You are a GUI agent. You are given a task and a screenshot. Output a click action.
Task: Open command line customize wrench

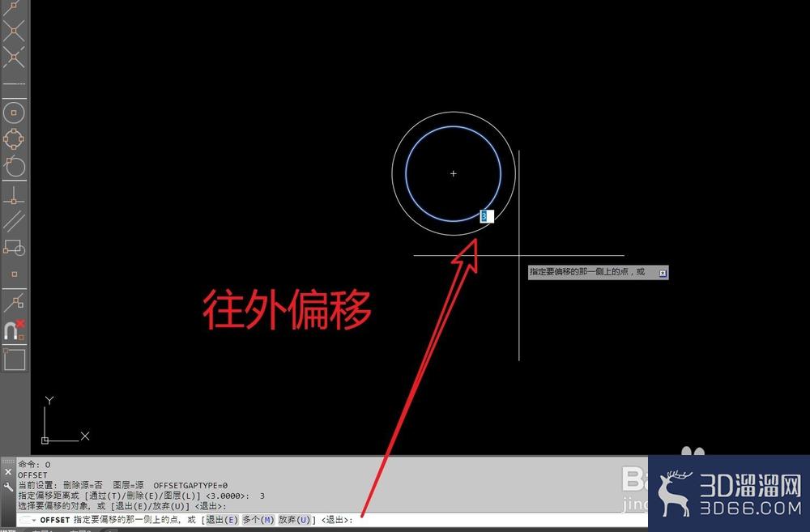8,487
